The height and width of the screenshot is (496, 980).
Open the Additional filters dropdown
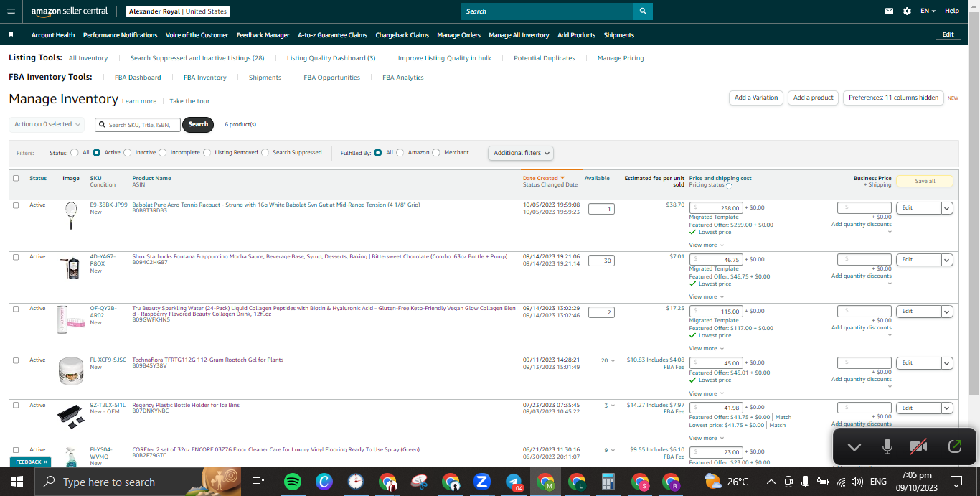521,153
